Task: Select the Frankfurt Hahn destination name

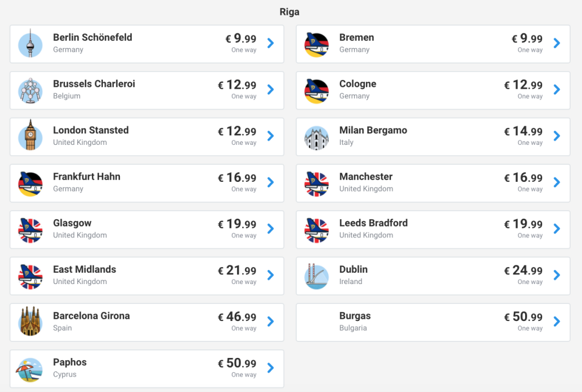Action: tap(86, 177)
